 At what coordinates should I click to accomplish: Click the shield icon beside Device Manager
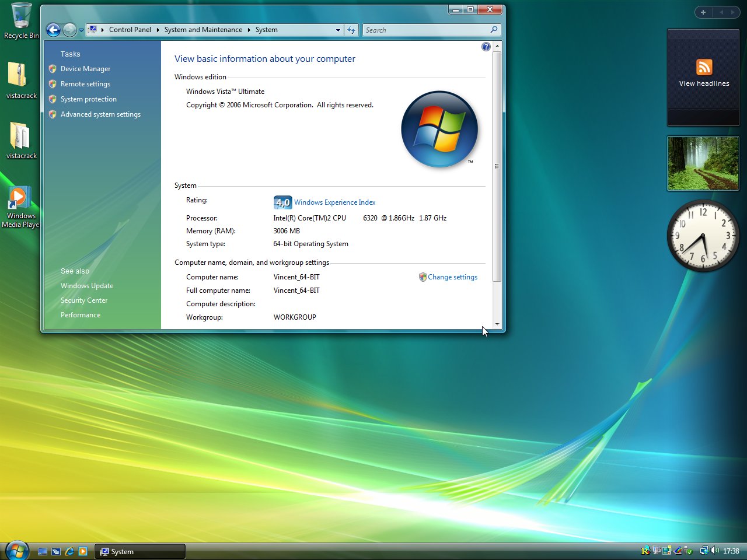pyautogui.click(x=53, y=69)
